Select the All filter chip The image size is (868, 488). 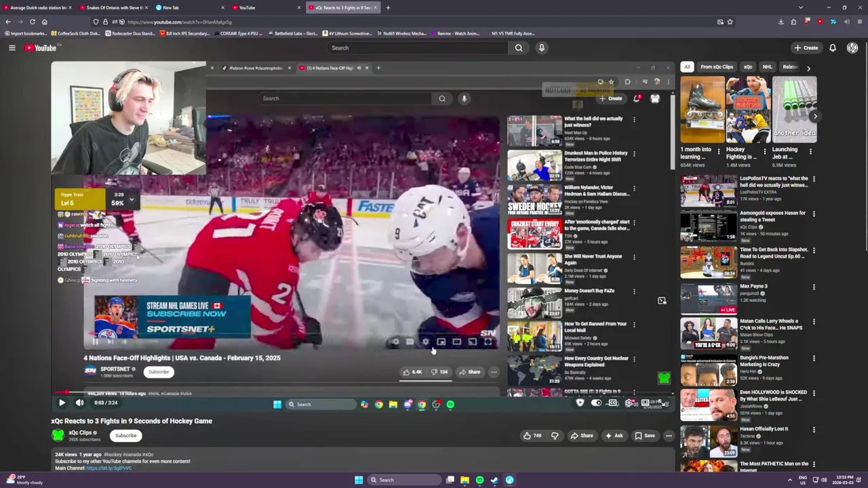pyautogui.click(x=687, y=67)
